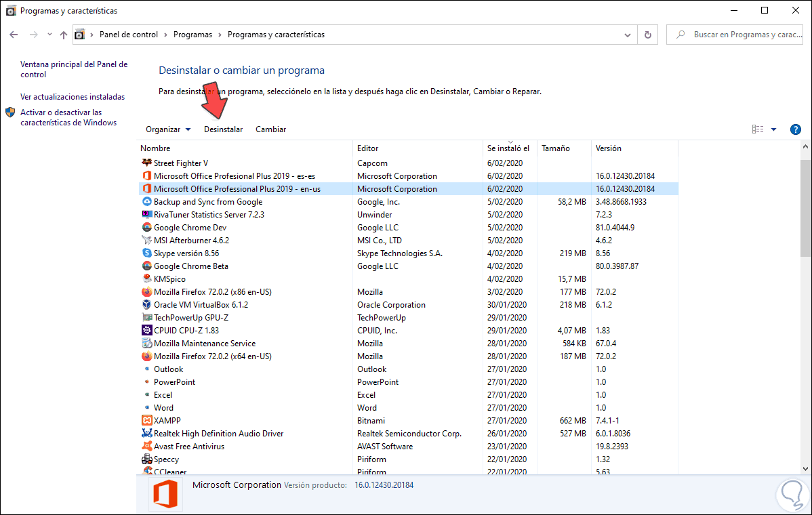
Task: Click the RivaTuner Statistics Server icon
Action: [x=146, y=214]
